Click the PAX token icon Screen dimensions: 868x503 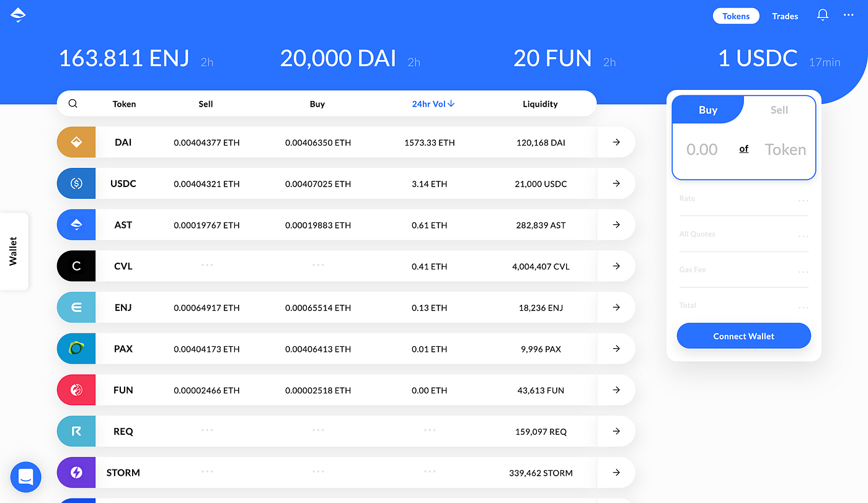pyautogui.click(x=76, y=349)
